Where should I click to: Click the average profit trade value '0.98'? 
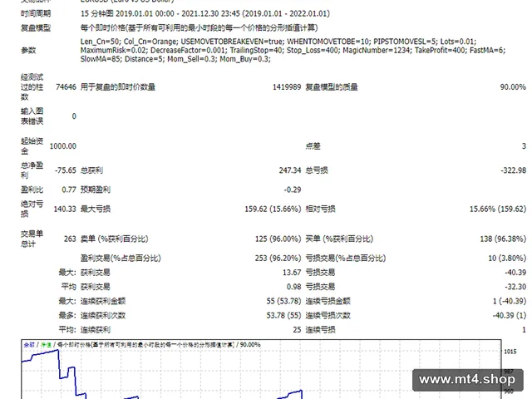tap(293, 286)
